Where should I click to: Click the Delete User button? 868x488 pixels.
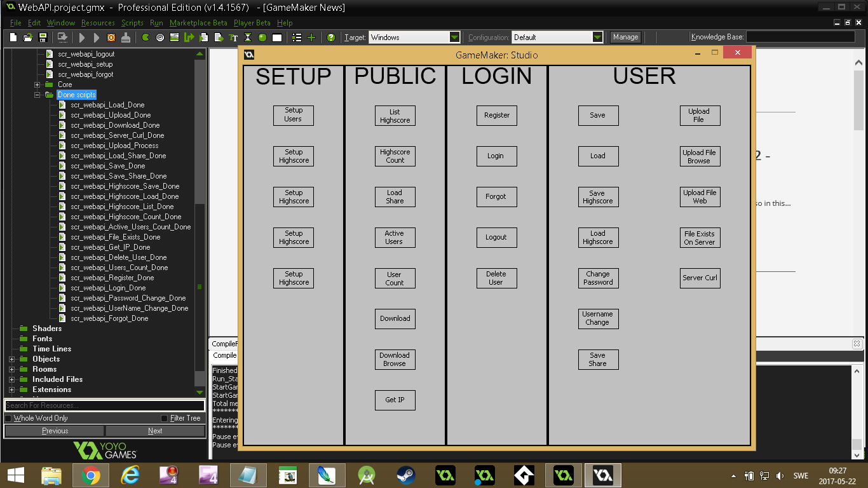click(x=497, y=278)
